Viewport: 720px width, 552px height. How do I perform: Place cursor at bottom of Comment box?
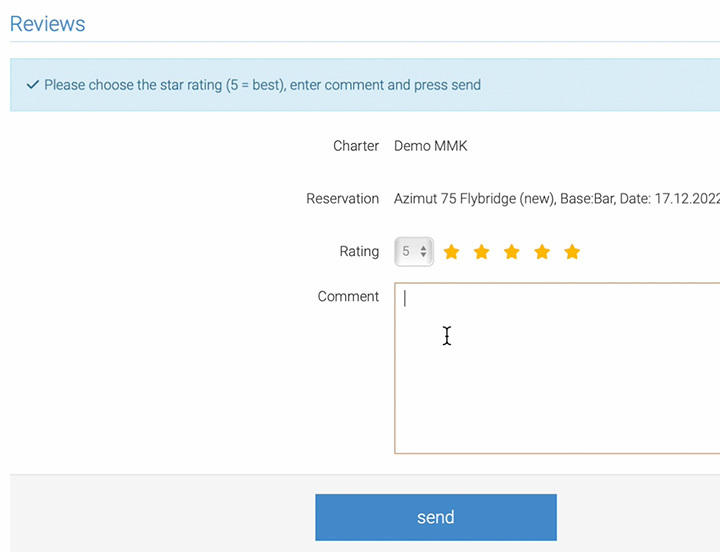(x=556, y=440)
